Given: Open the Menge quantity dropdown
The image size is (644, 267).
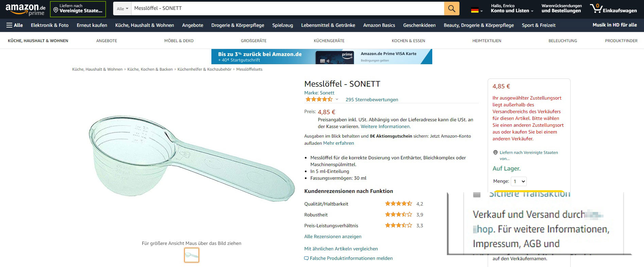Looking at the screenshot, I should click(x=519, y=181).
